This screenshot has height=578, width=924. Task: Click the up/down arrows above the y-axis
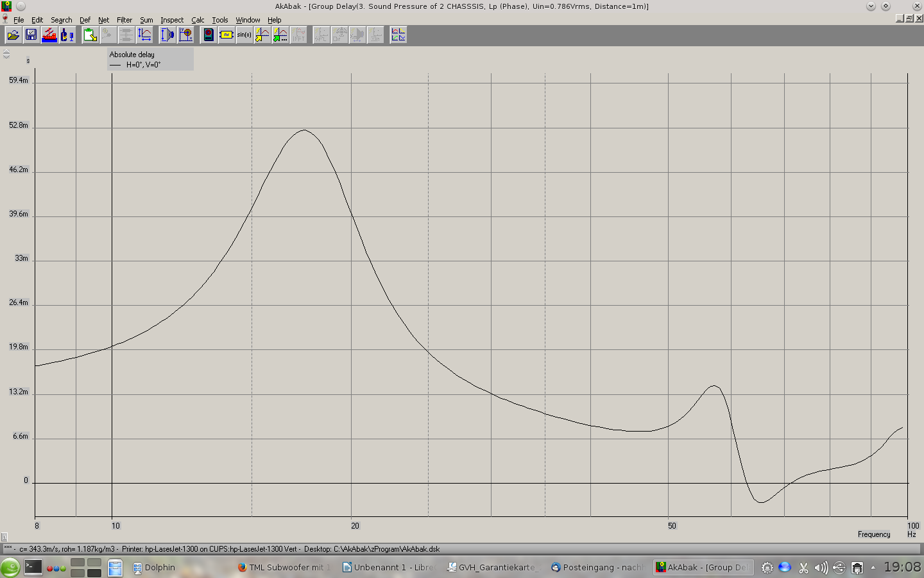pos(6,55)
